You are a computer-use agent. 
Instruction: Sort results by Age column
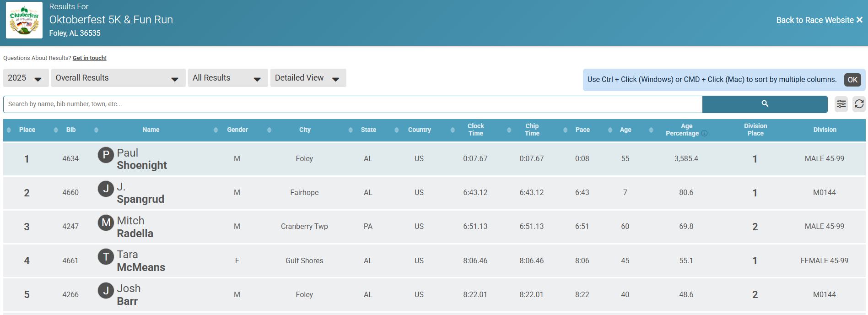point(625,130)
